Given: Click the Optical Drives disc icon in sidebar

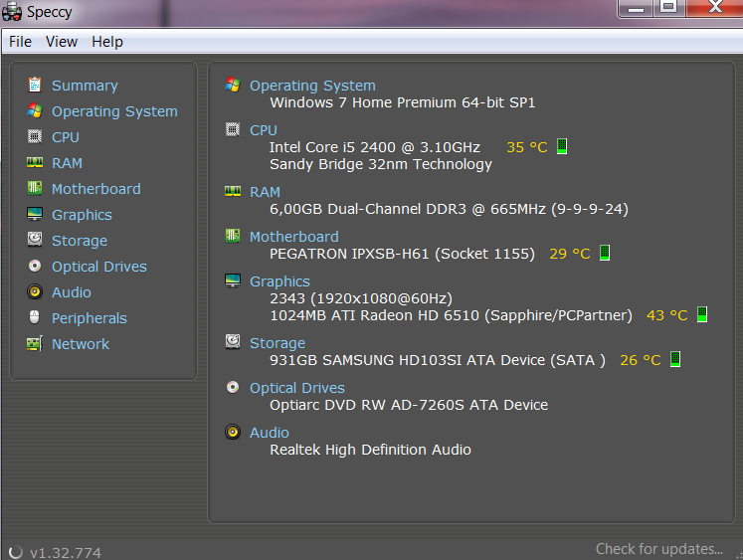Looking at the screenshot, I should click(x=35, y=266).
